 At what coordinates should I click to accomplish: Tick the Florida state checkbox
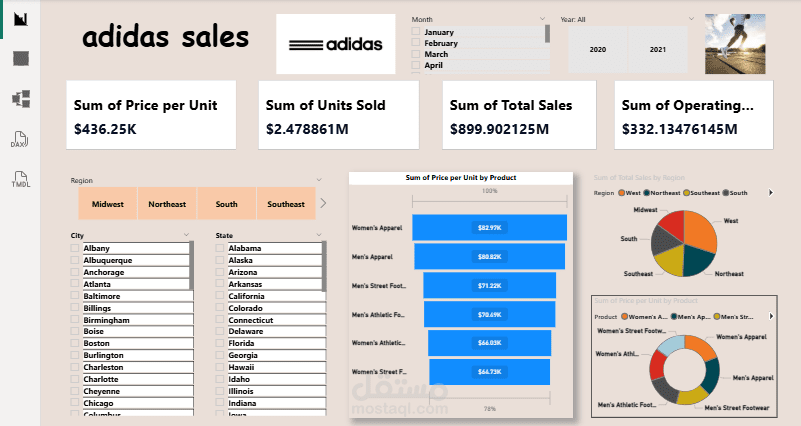point(220,343)
